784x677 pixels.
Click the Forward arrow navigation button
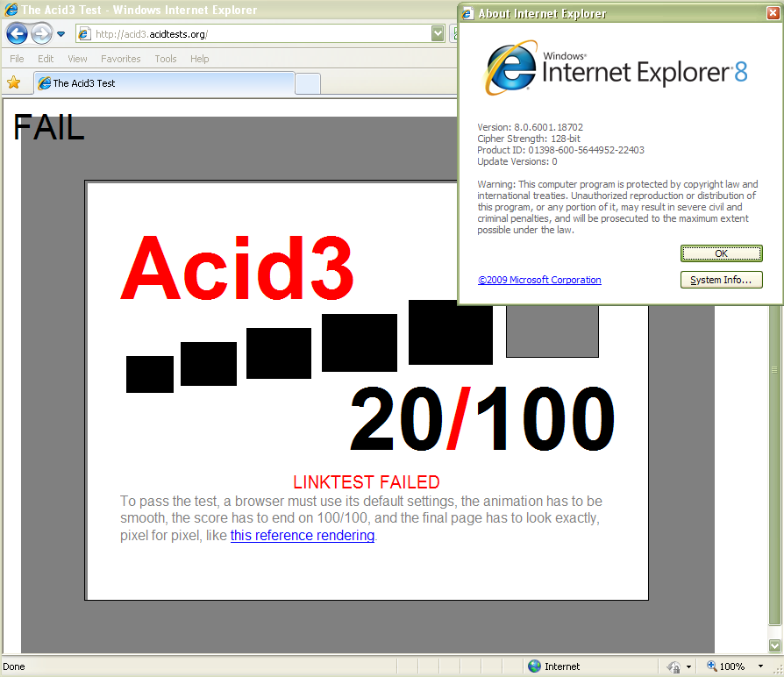click(x=41, y=34)
